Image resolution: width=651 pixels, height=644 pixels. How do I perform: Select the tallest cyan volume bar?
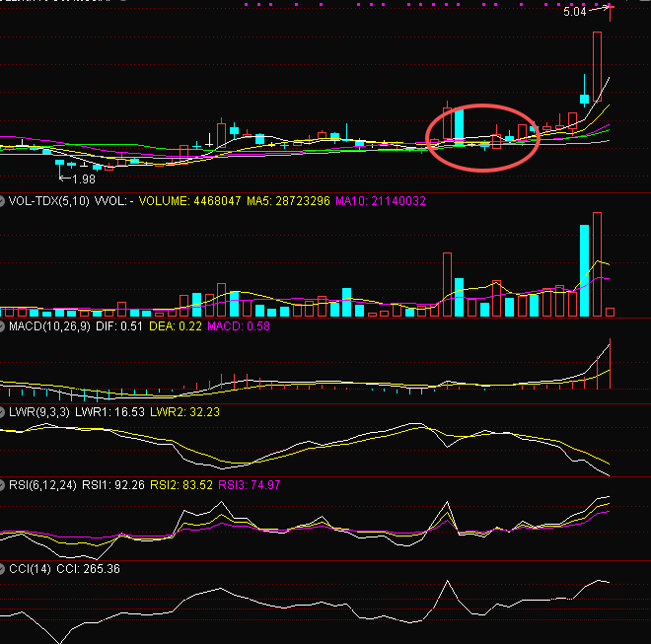pos(584,271)
